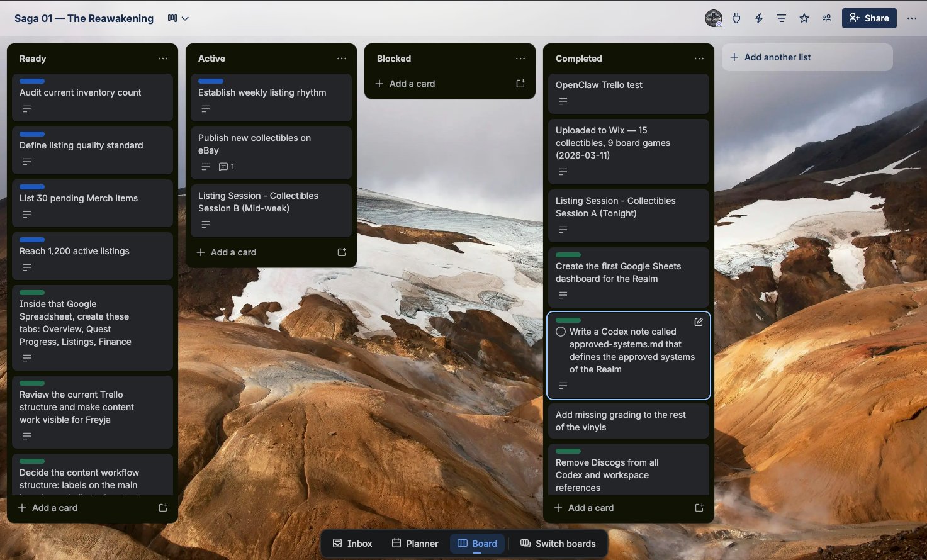Image resolution: width=927 pixels, height=560 pixels.
Task: Select the green label on the Google Sheets dashboard card
Action: pos(568,255)
